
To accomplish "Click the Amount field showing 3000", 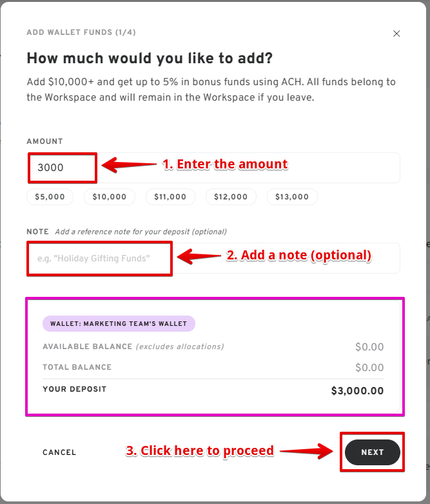I will (213, 168).
